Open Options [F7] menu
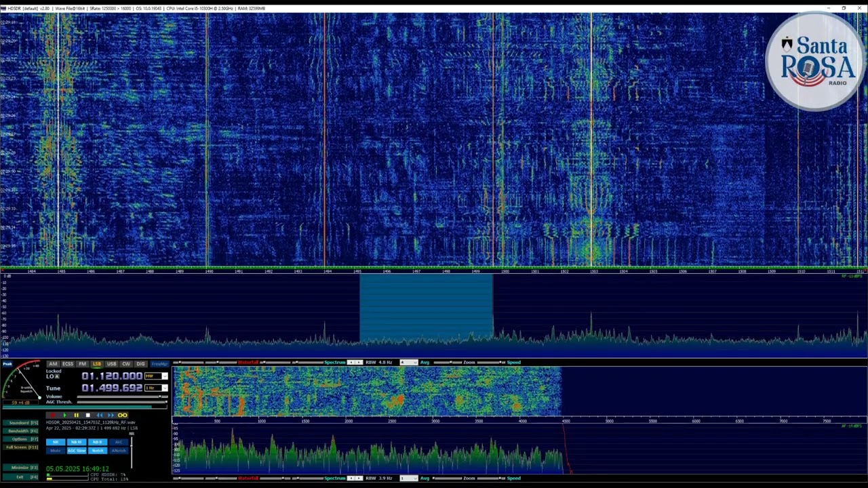 pyautogui.click(x=20, y=439)
